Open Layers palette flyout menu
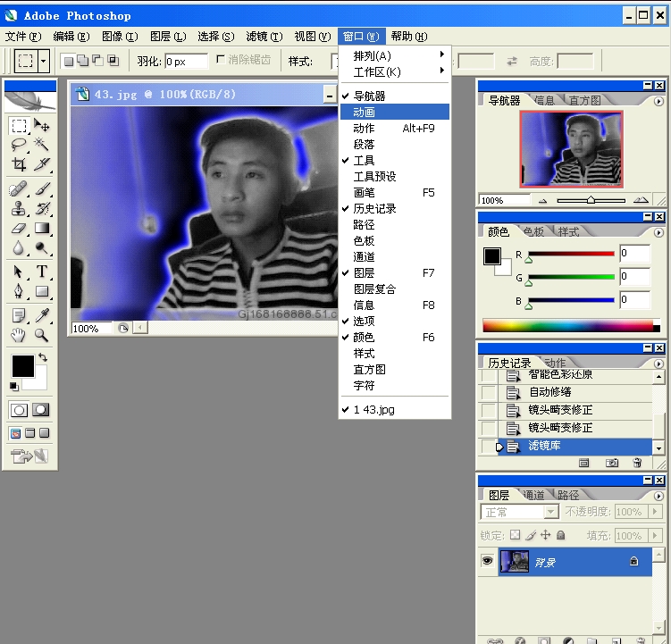671x644 pixels. coord(658,496)
